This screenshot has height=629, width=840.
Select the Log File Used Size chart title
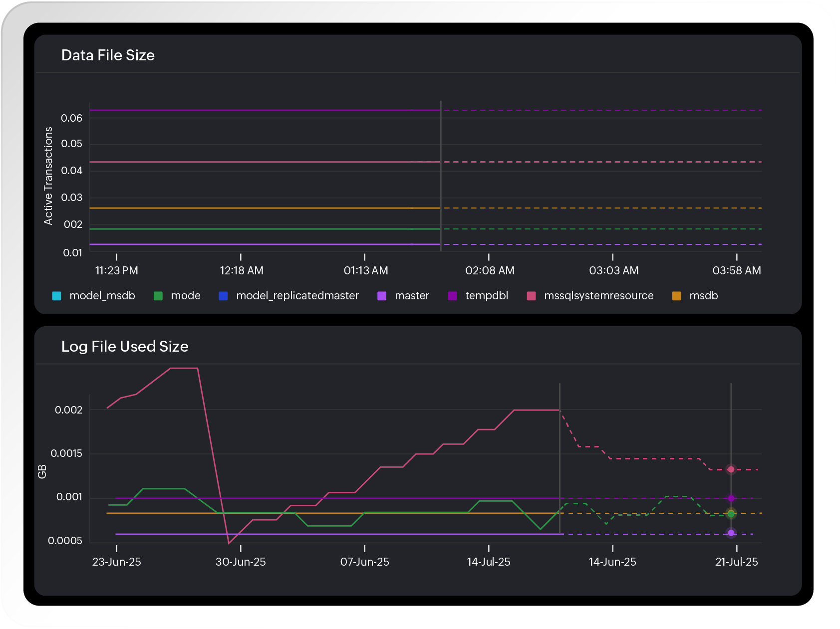coord(125,347)
